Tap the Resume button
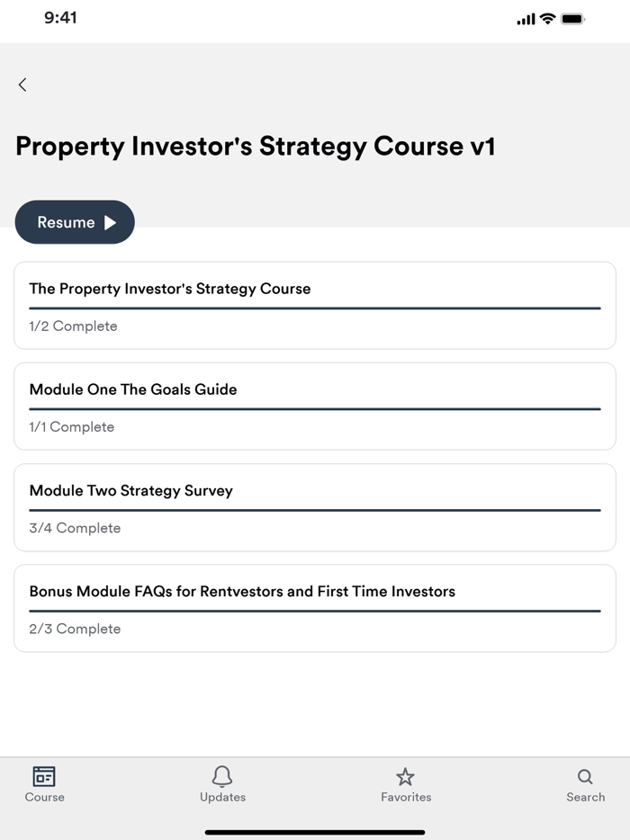The width and height of the screenshot is (630, 840). [x=75, y=222]
